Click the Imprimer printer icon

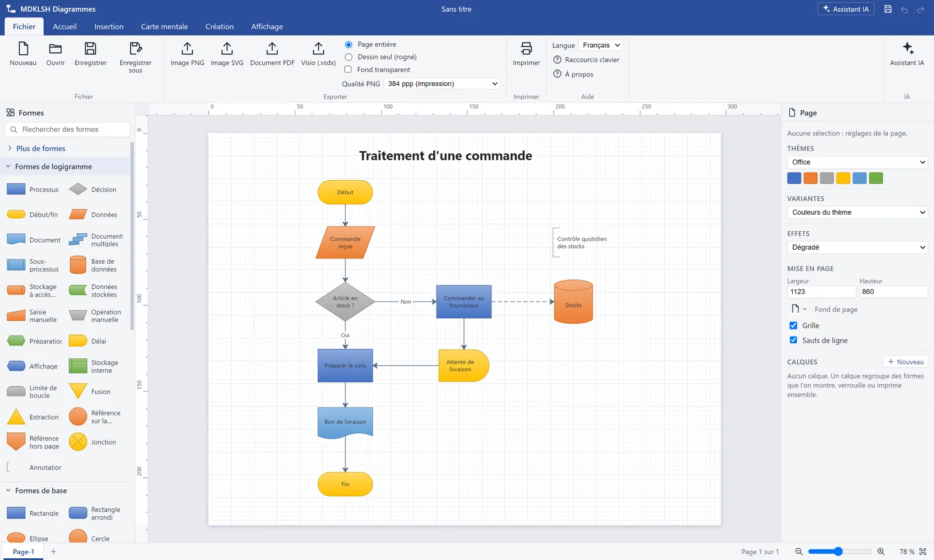(526, 48)
